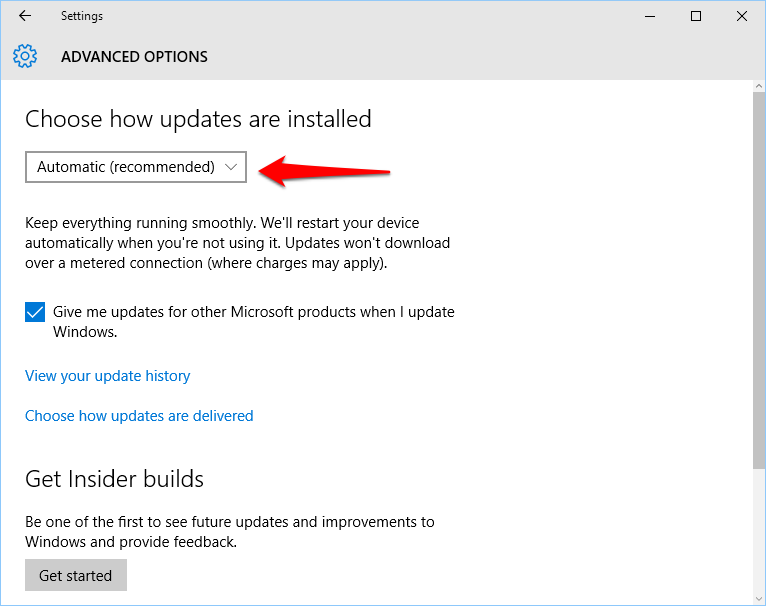Click the Settings gear icon

tap(25, 56)
